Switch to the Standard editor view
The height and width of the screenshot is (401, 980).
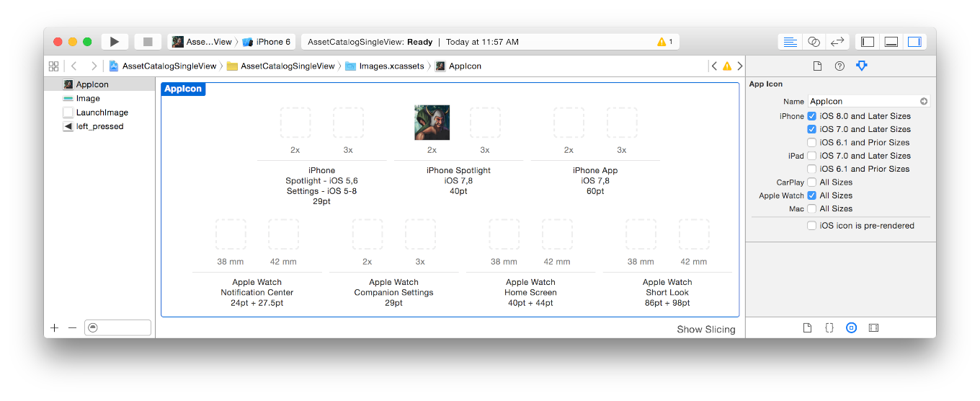click(x=790, y=42)
